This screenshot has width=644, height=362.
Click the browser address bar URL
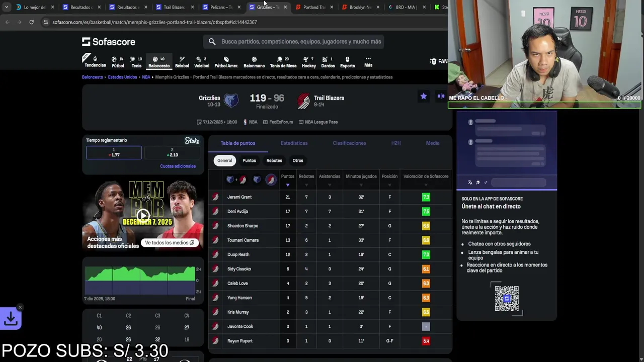coord(154,22)
